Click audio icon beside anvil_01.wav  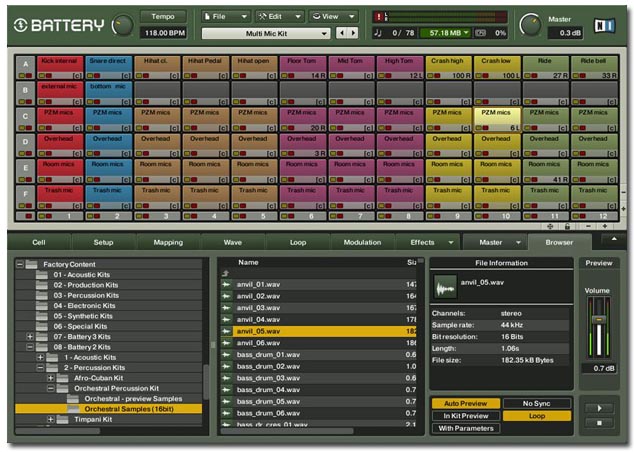(x=226, y=285)
